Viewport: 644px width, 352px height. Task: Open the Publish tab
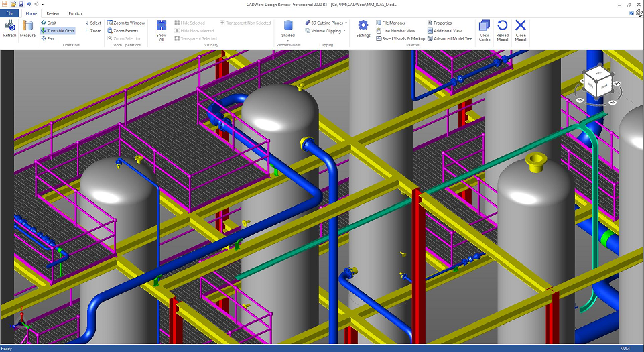click(75, 13)
